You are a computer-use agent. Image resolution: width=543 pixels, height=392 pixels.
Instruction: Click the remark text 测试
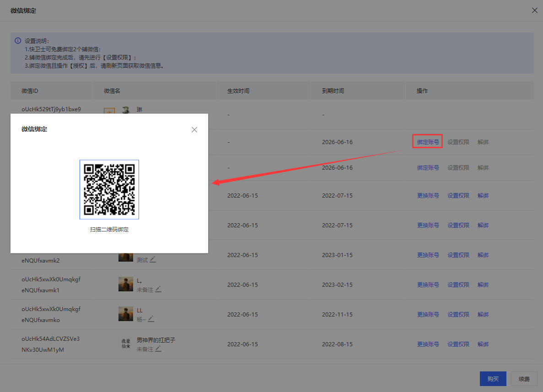coord(142,260)
